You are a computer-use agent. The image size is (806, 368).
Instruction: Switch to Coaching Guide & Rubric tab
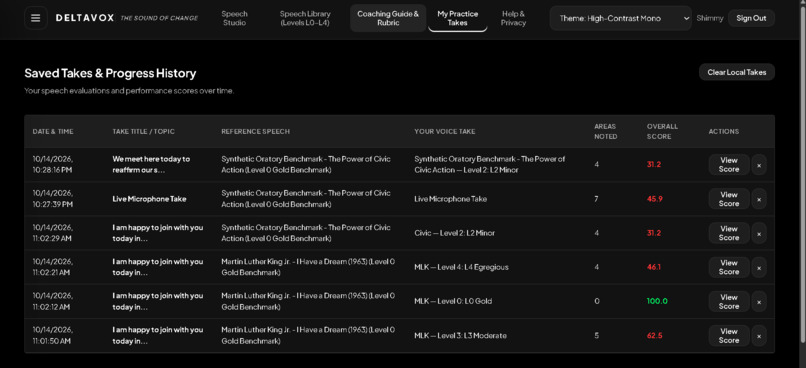click(x=388, y=18)
